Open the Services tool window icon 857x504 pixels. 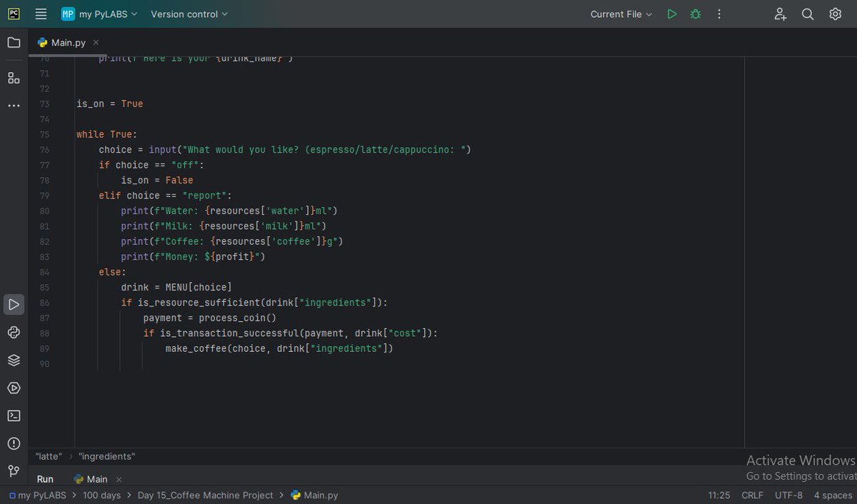pos(14,388)
